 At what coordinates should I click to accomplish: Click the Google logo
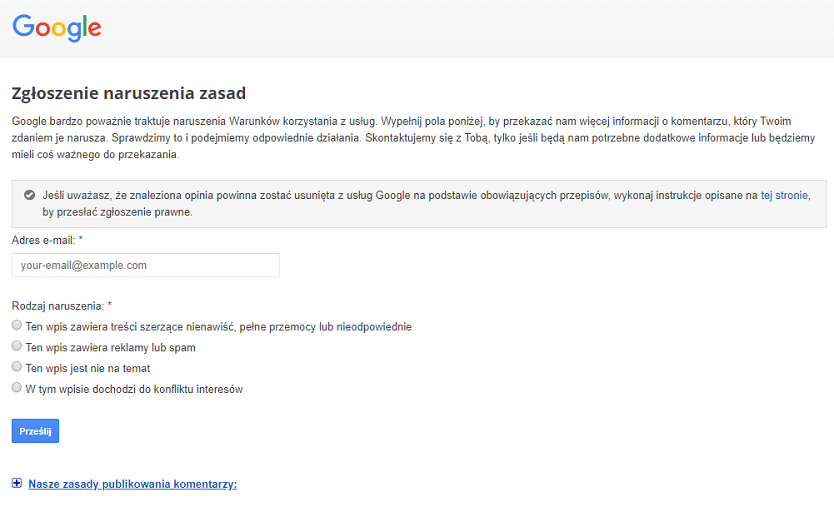[57, 28]
